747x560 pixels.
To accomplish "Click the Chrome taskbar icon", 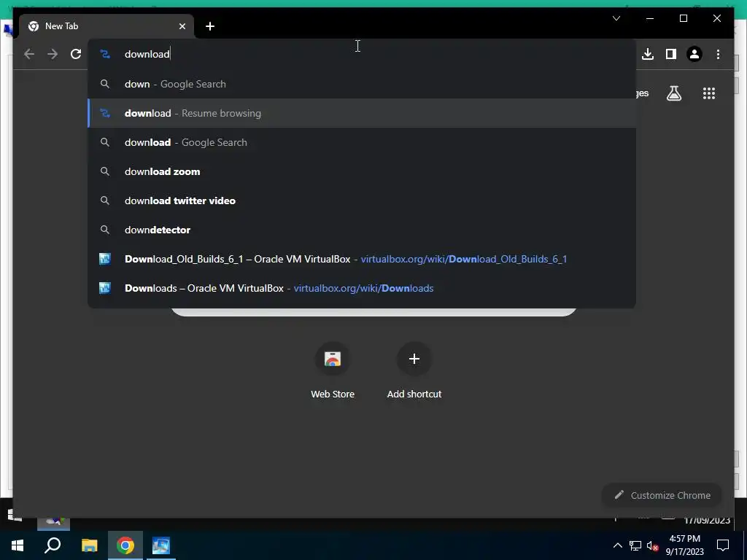I will tap(125, 545).
